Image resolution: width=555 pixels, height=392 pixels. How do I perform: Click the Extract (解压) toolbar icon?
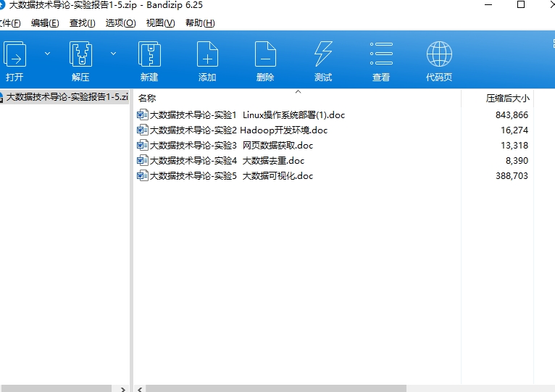click(80, 54)
